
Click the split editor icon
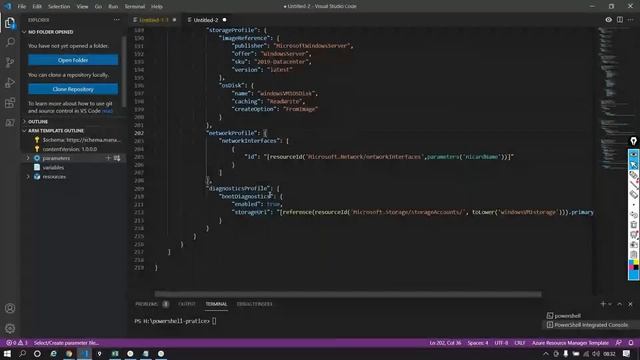(x=620, y=20)
